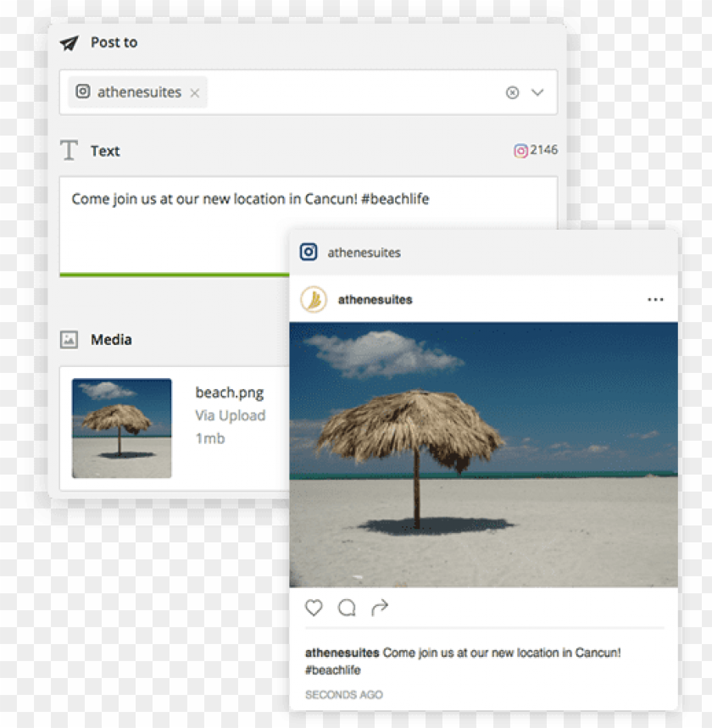
Task: Open the beach.png media thumbnail
Action: [x=122, y=428]
